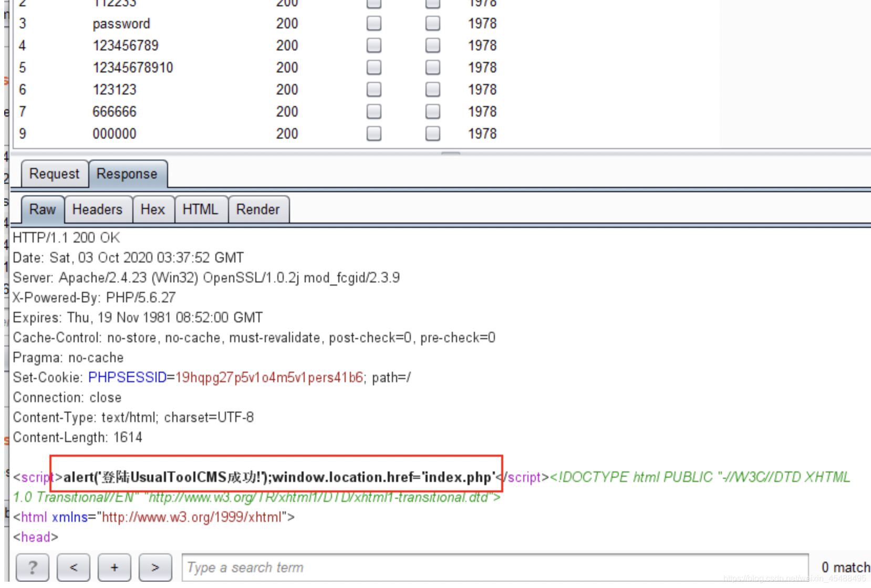Click the PHPSESSID cookie name

[x=127, y=377]
